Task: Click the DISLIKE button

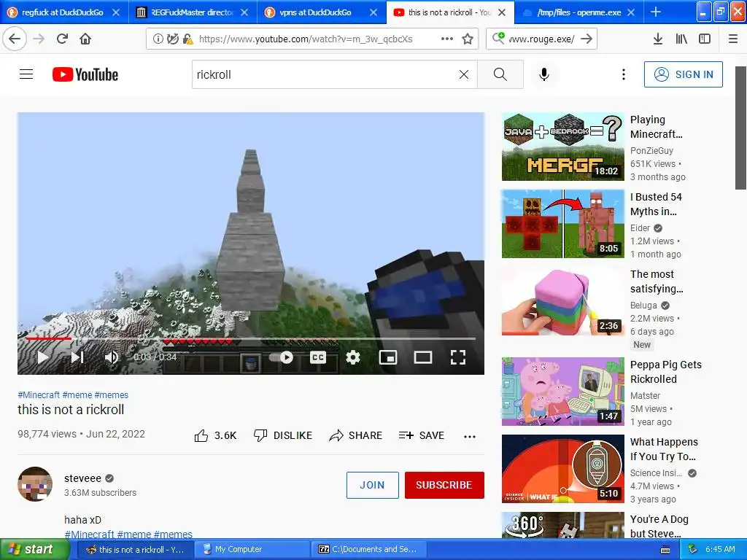Action: click(283, 435)
